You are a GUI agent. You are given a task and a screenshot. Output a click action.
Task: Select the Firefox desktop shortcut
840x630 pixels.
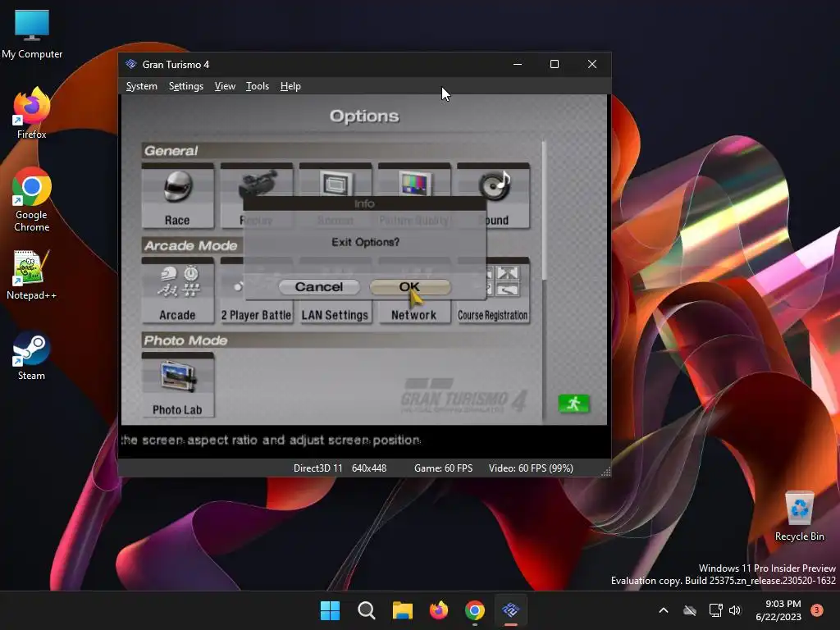click(32, 113)
